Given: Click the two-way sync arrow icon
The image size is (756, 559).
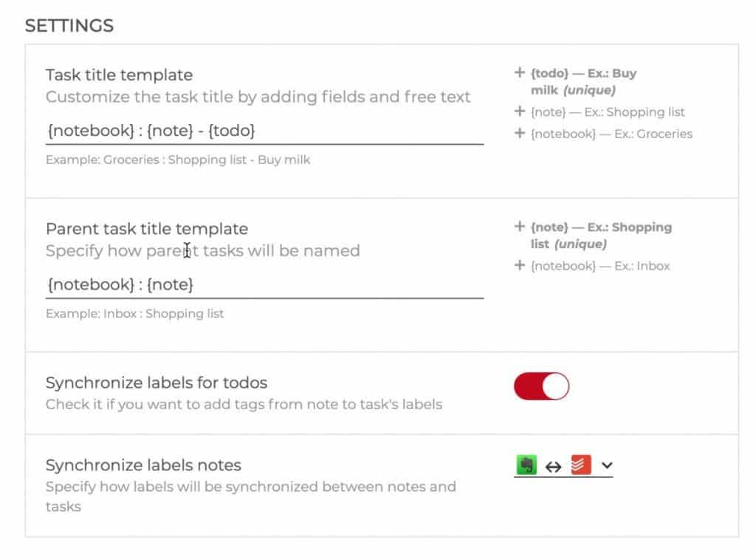Looking at the screenshot, I should coord(553,467).
